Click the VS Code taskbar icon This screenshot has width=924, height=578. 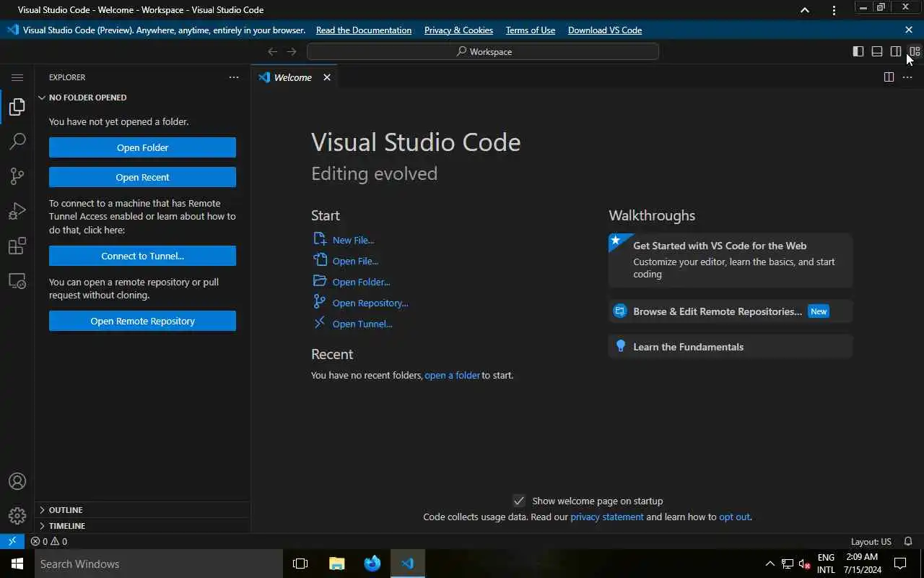coord(408,564)
